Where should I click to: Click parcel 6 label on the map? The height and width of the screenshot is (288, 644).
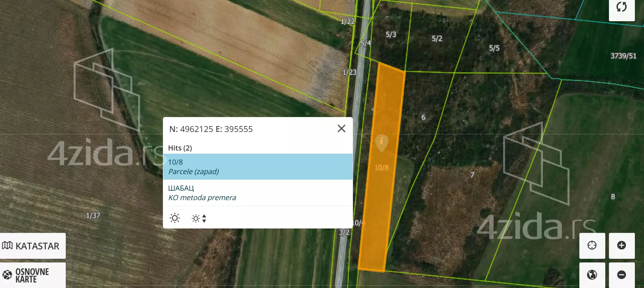pyautogui.click(x=423, y=117)
